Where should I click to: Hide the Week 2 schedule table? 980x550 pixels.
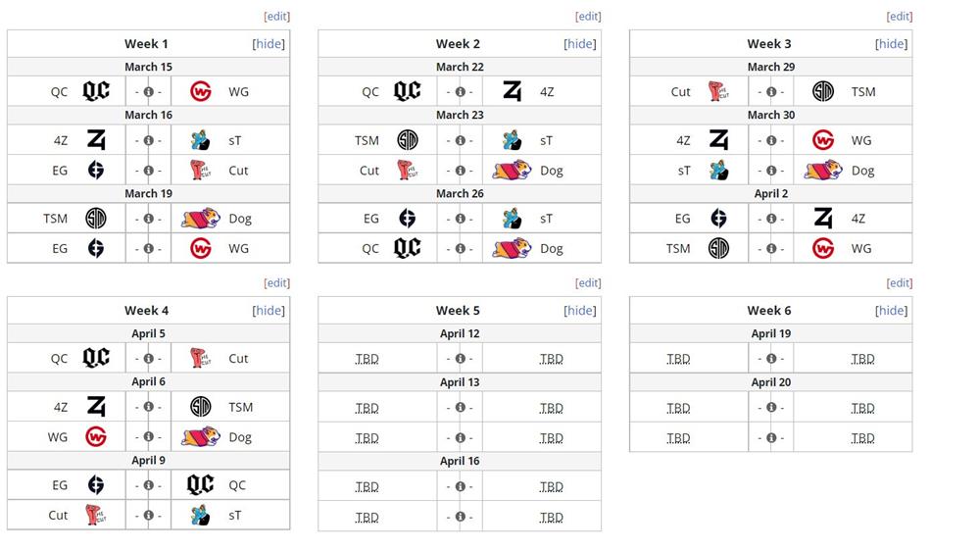coord(580,44)
